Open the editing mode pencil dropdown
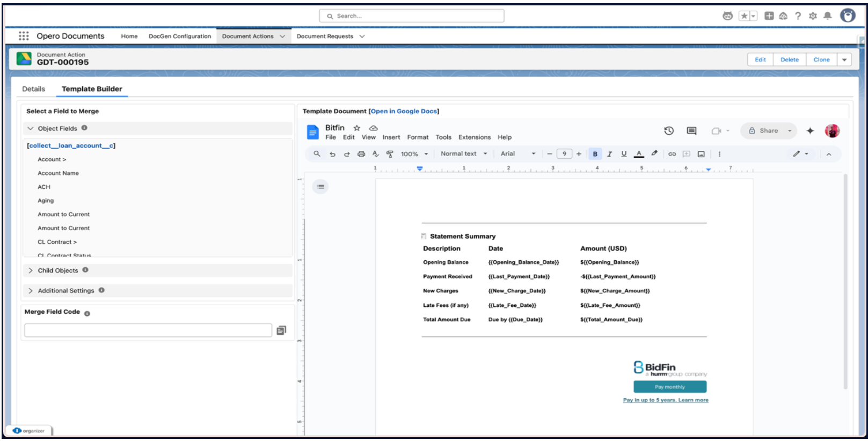Image resolution: width=868 pixels, height=441 pixels. pyautogui.click(x=801, y=154)
